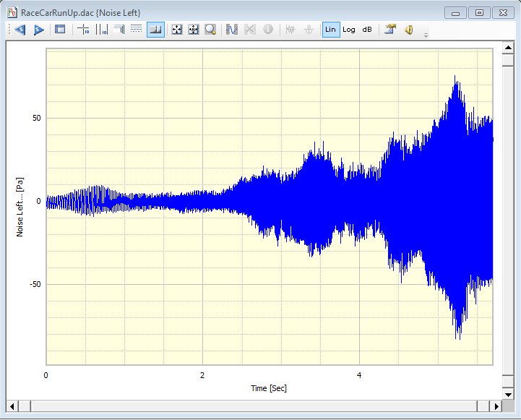Open the data table view icon
The image size is (521, 420).
click(x=60, y=30)
